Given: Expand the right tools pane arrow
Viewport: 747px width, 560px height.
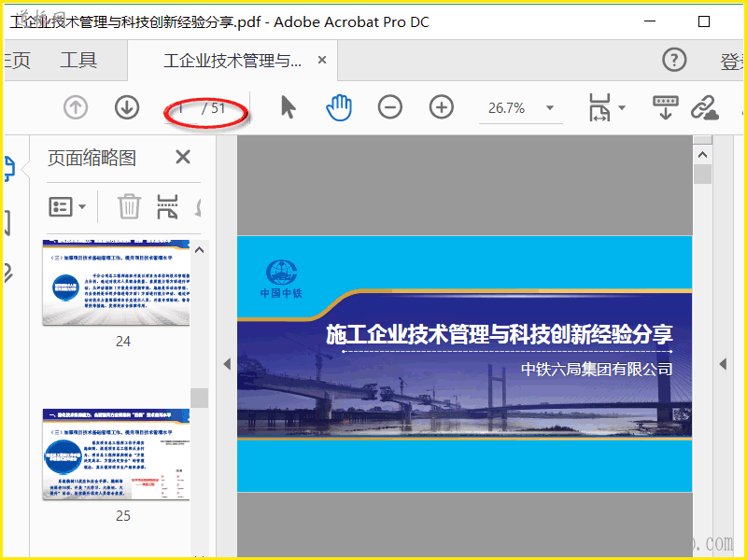Looking at the screenshot, I should coord(723,364).
